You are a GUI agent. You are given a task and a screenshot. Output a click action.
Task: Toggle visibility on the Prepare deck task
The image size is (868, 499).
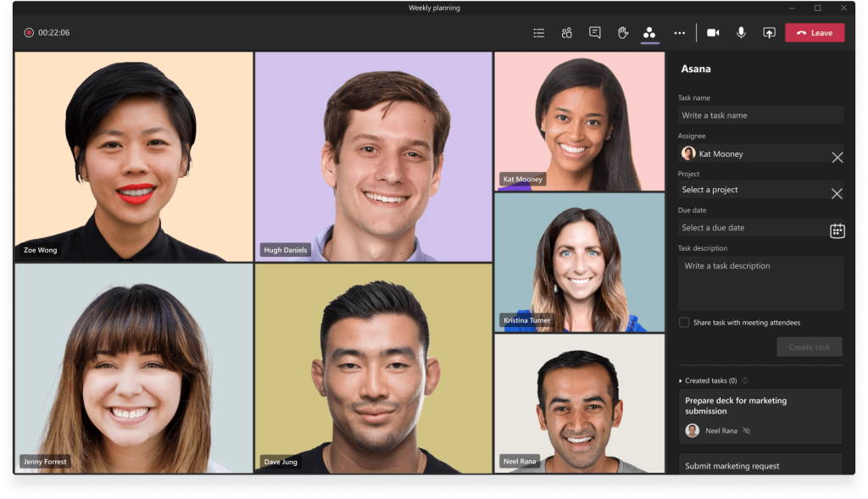[747, 430]
